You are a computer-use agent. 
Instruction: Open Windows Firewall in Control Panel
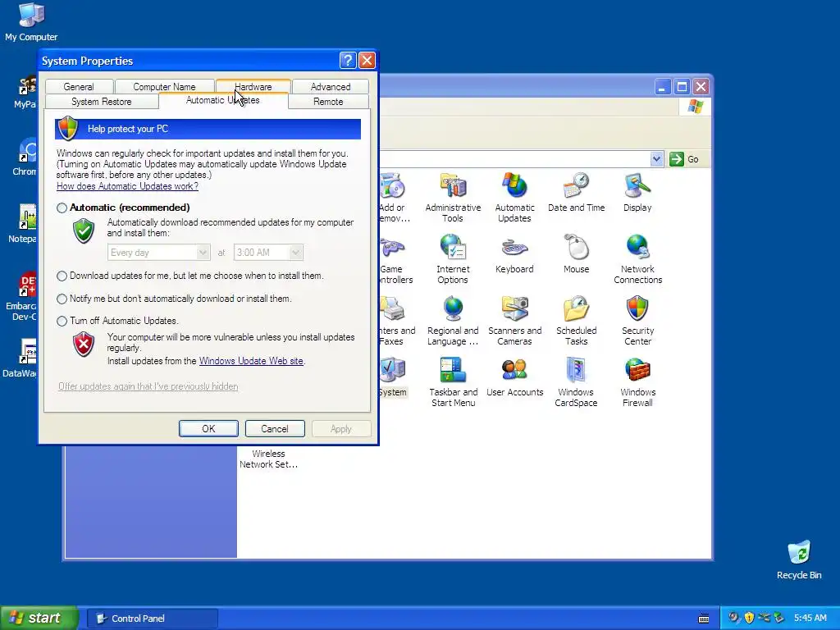(637, 382)
